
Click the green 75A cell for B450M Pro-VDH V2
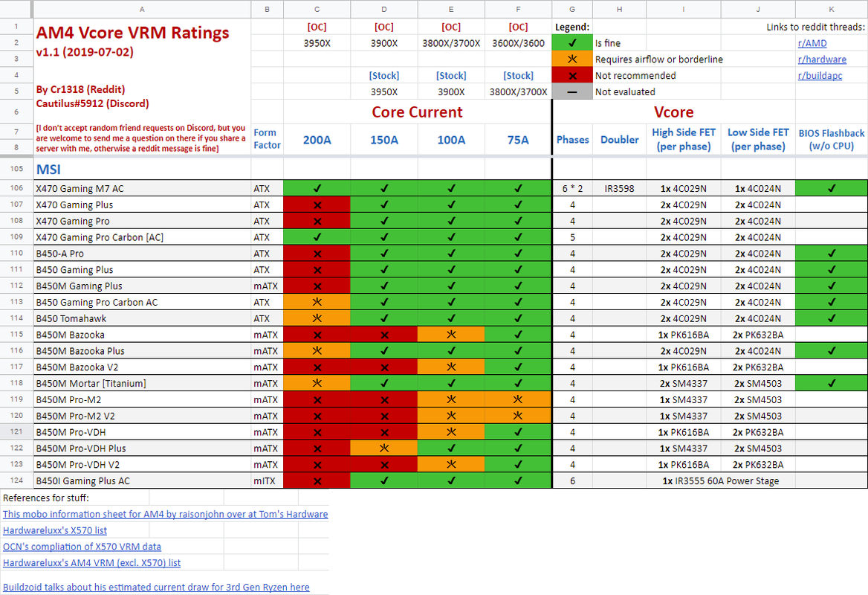coord(518,464)
